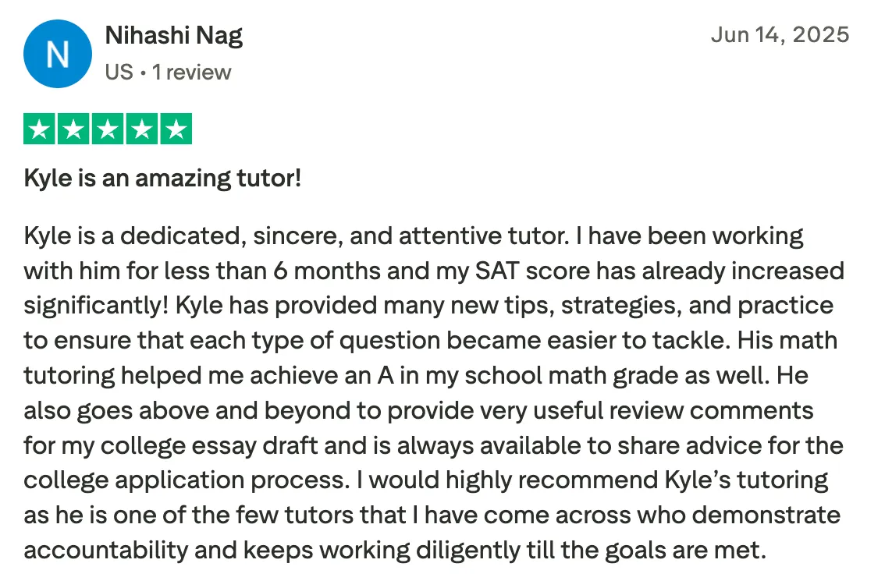The width and height of the screenshot is (885, 588).
Task: Click the fourth green rating star
Action: click(x=142, y=129)
